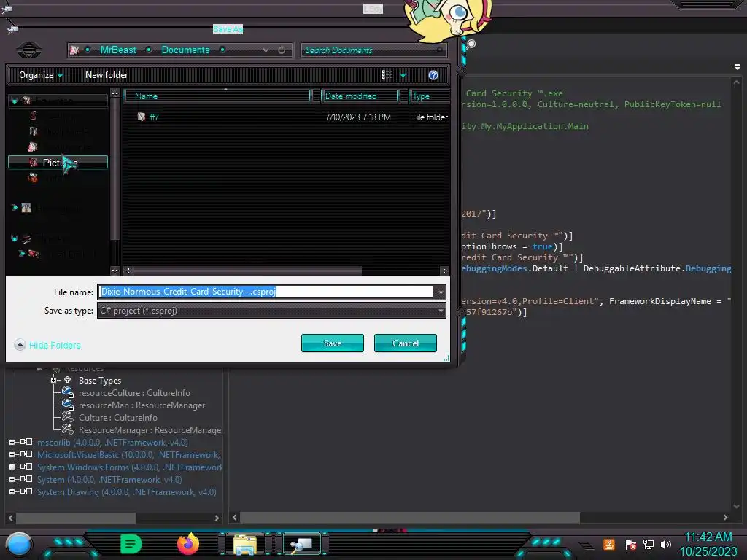Expand the Base Types tree node

point(53,380)
